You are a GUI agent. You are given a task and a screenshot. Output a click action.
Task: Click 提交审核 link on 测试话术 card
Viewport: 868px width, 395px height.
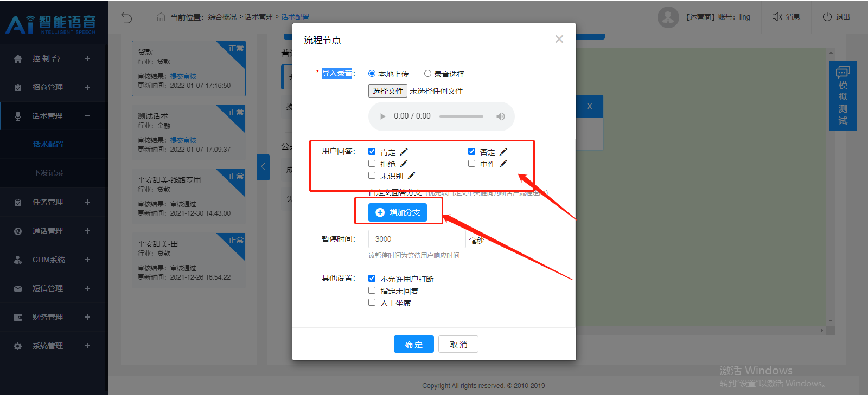coord(183,140)
